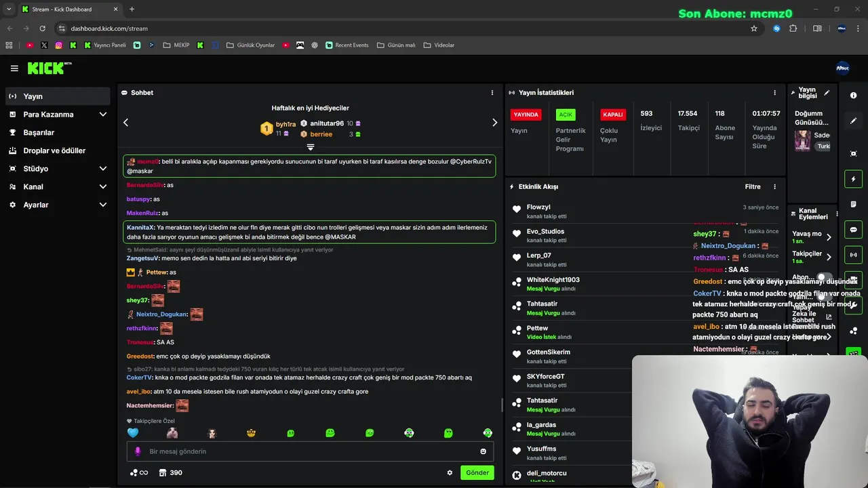Click the pencil edit icon in right rail
Screen dimensions: 868x488
pyautogui.click(x=853, y=121)
